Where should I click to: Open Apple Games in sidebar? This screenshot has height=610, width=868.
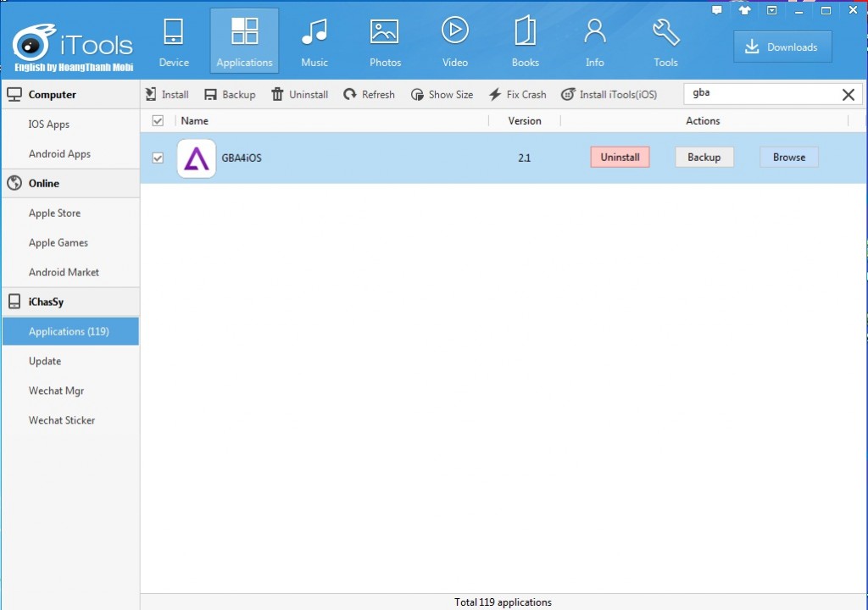pos(58,242)
